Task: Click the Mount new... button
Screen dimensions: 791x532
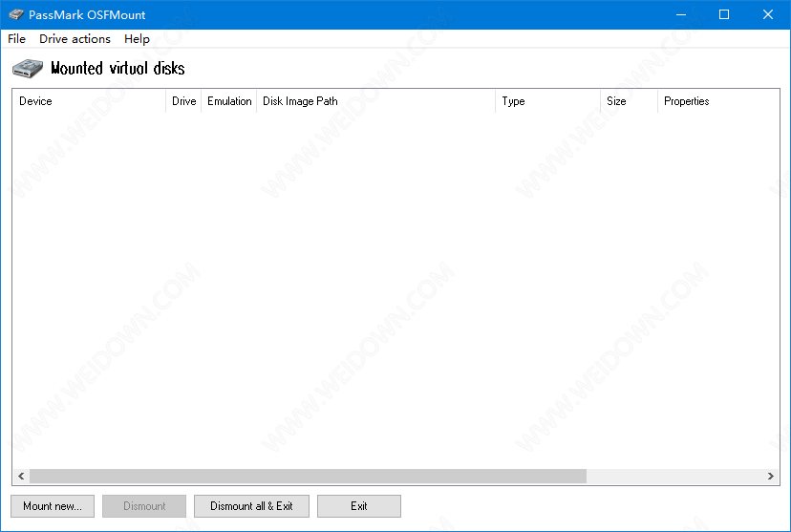Action: pyautogui.click(x=53, y=506)
